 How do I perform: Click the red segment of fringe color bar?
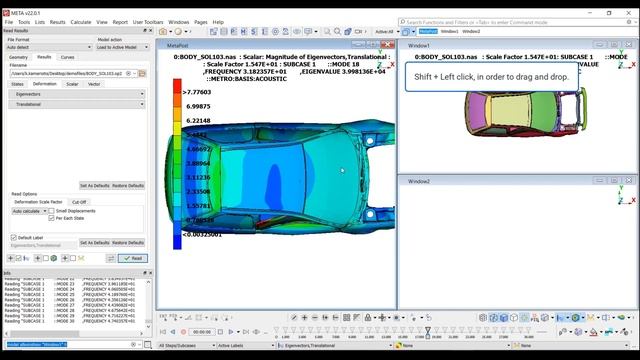(177, 86)
